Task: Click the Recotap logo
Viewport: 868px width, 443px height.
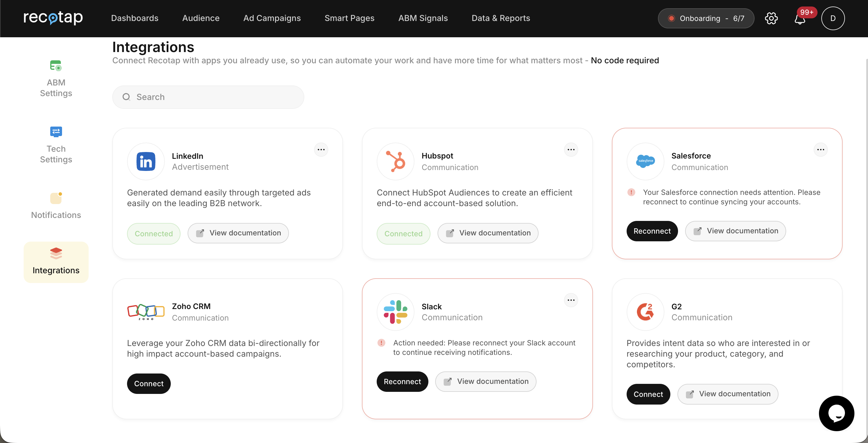Action: pos(53,18)
